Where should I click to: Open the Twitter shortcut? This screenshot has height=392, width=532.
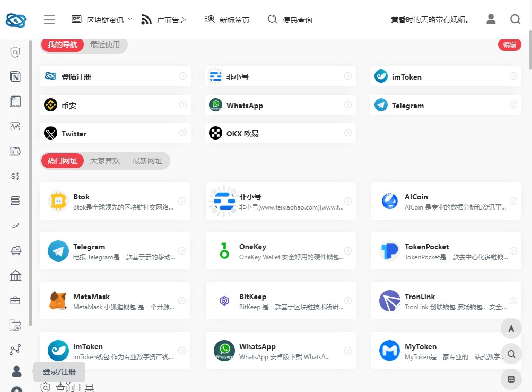coord(115,133)
